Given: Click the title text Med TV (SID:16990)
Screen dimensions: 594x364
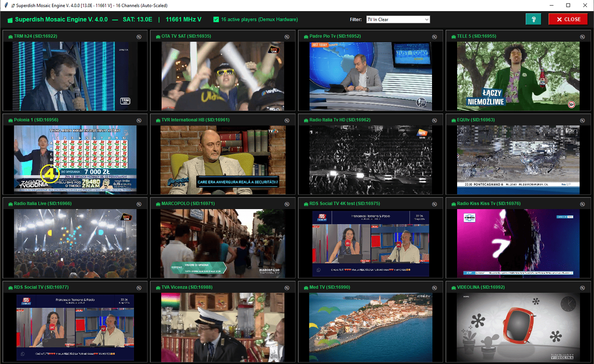Looking at the screenshot, I should [330, 287].
